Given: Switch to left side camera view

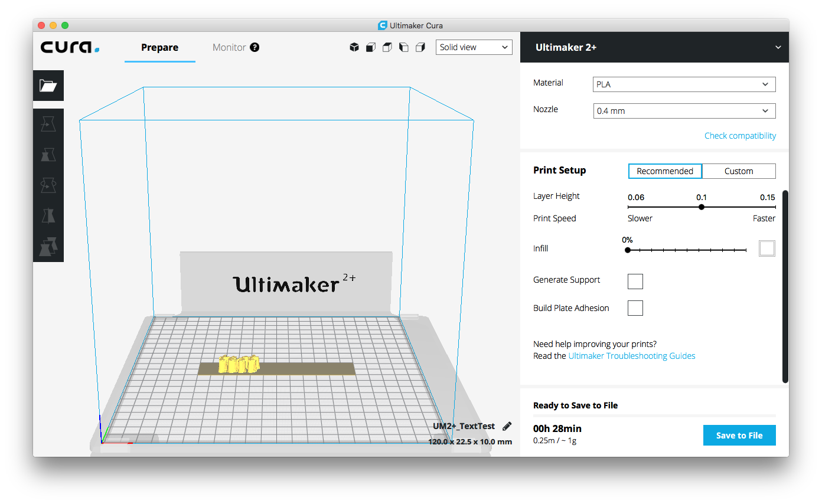Looking at the screenshot, I should tap(404, 47).
